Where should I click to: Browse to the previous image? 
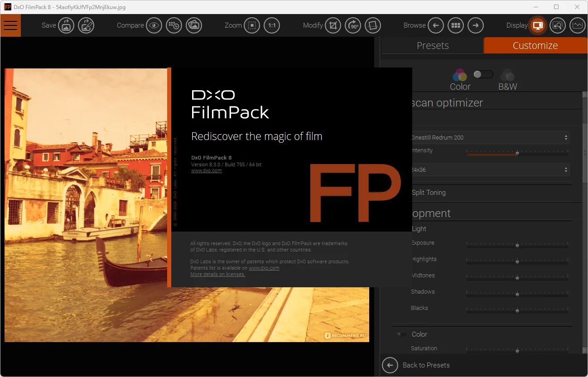pos(436,25)
